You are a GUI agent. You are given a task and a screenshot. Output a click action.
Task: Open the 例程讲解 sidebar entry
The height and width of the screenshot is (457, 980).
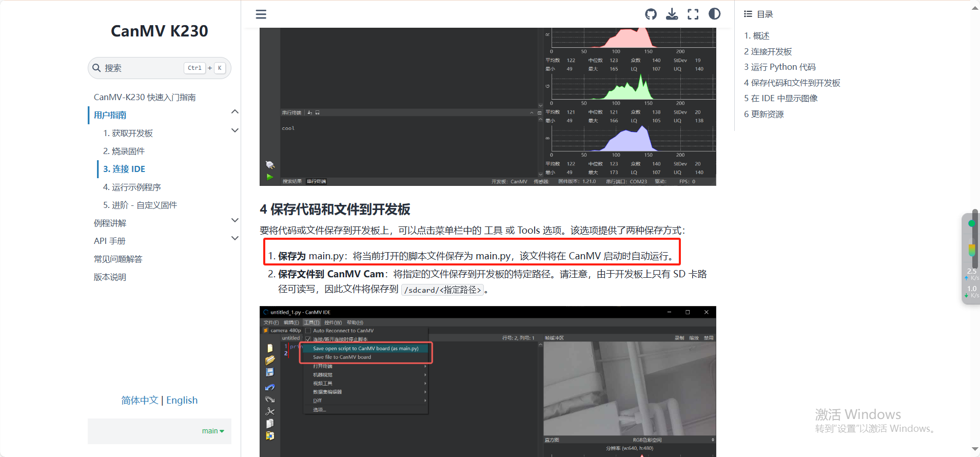click(x=110, y=223)
